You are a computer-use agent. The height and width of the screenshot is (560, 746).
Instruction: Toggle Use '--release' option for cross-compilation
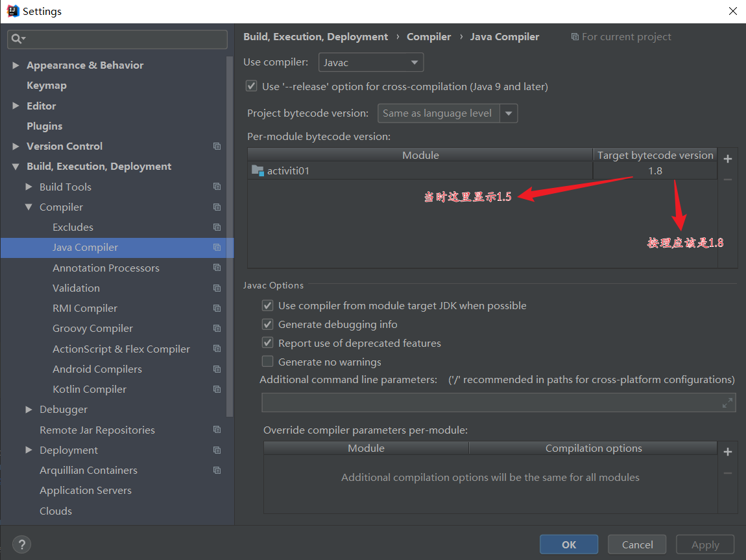pos(251,86)
